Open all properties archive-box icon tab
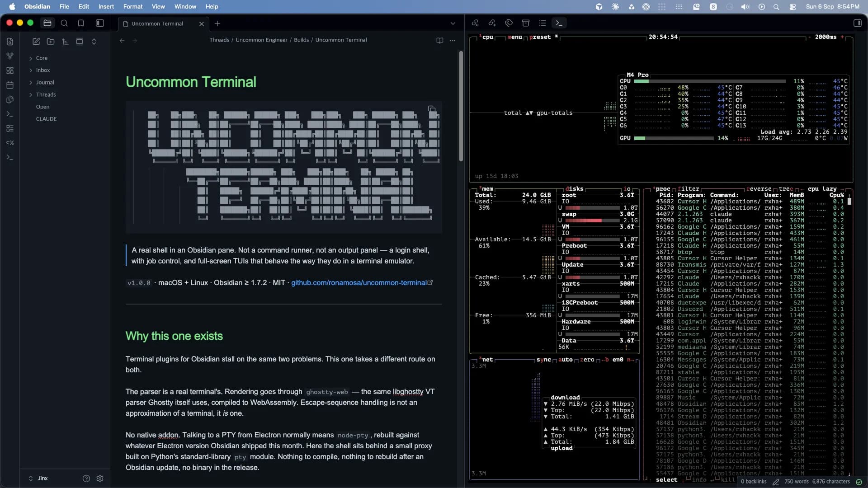 click(526, 23)
